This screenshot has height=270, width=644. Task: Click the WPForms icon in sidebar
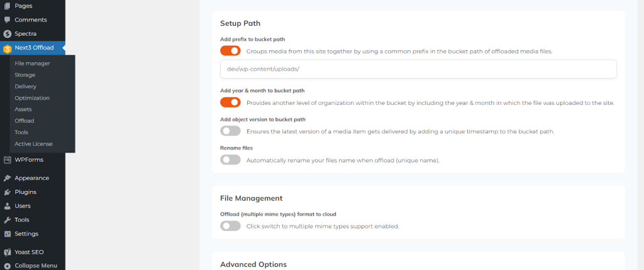[7, 159]
